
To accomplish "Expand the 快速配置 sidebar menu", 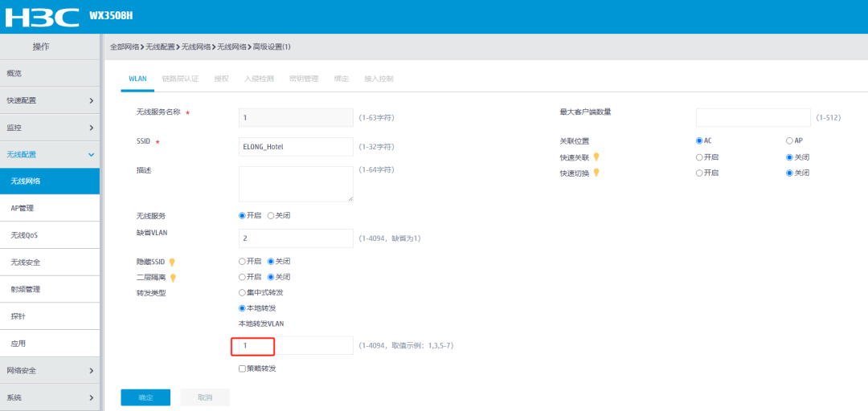I will 50,100.
